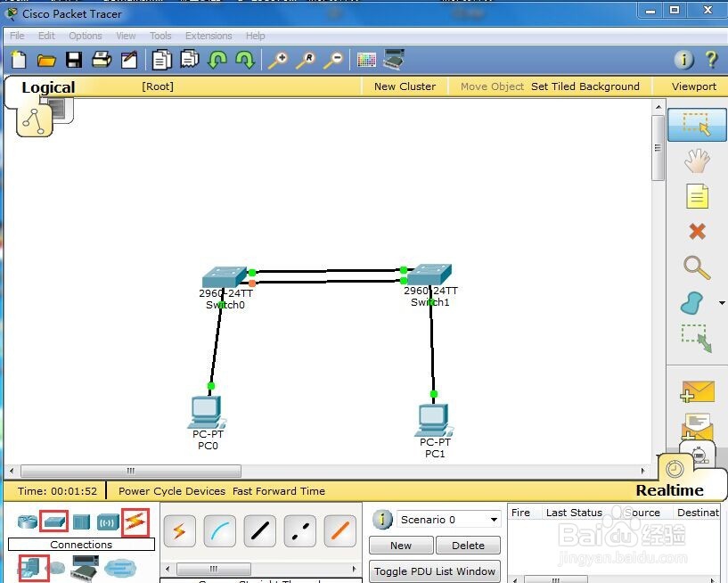Switch to the Logical workspace tab

(x=48, y=87)
